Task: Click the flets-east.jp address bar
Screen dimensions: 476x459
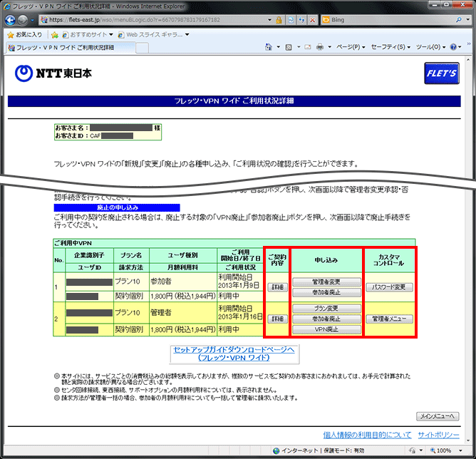Action: 157,20
